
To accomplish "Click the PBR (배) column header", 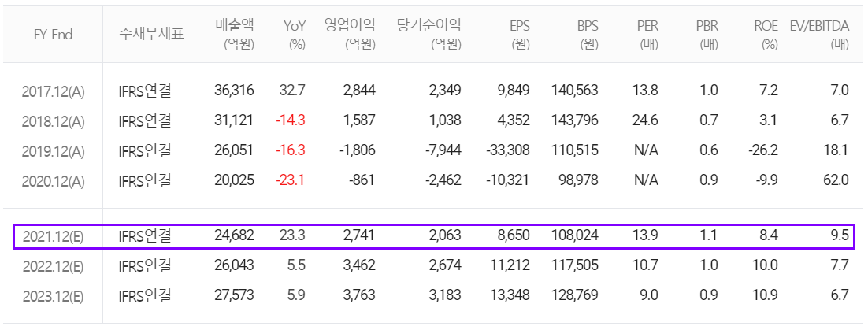I will tap(707, 35).
